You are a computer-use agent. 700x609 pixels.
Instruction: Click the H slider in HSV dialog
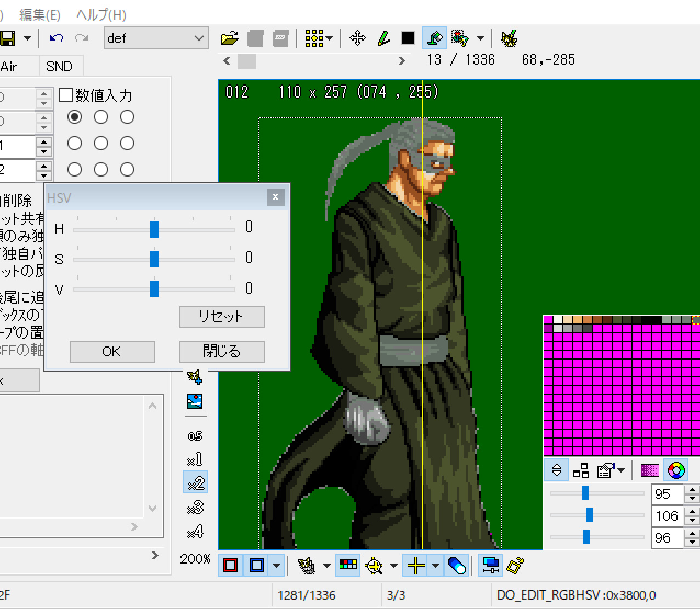click(154, 229)
